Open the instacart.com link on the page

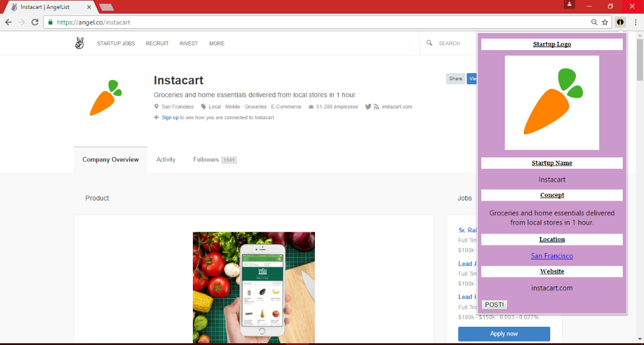397,107
